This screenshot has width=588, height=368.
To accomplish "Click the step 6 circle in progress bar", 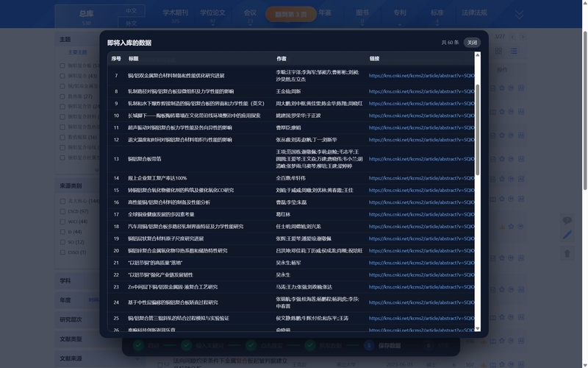I will coord(429,345).
